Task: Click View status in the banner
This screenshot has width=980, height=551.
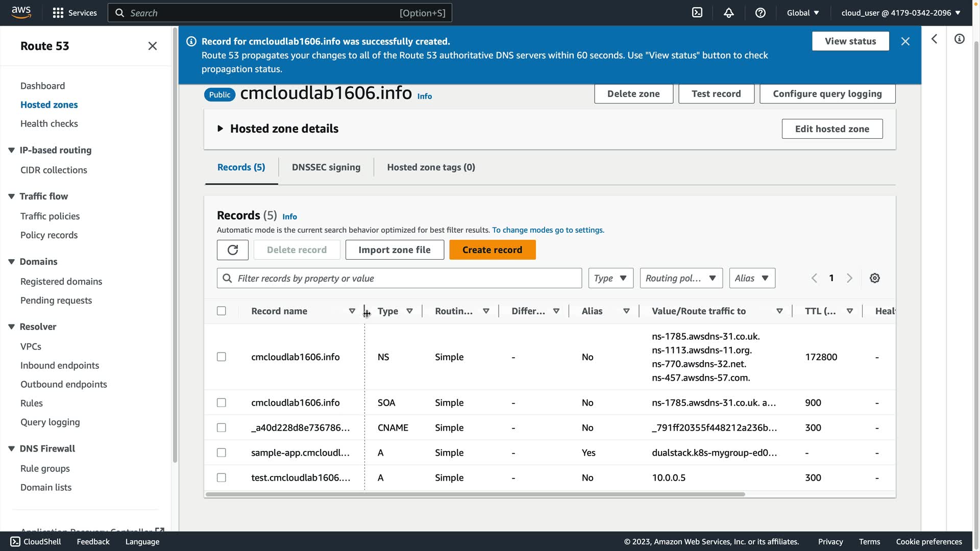Action: click(x=850, y=41)
